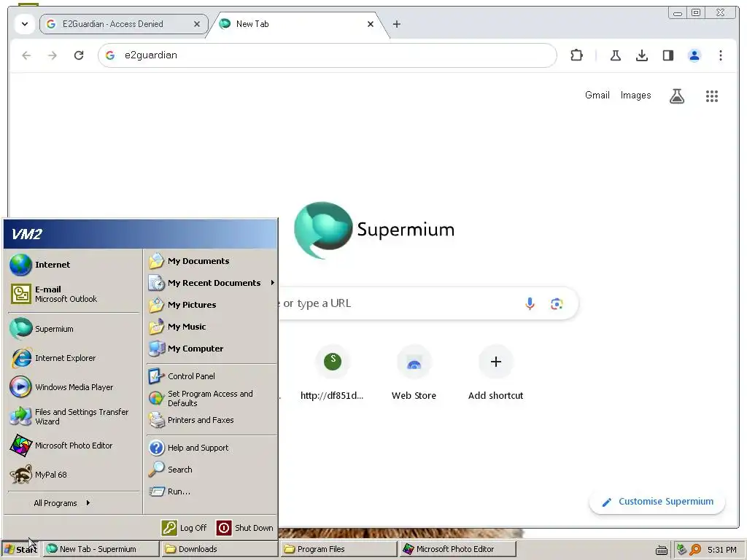Screen dimensions: 747x560
Task: Open the Extensions puzzle icon
Action: point(576,55)
